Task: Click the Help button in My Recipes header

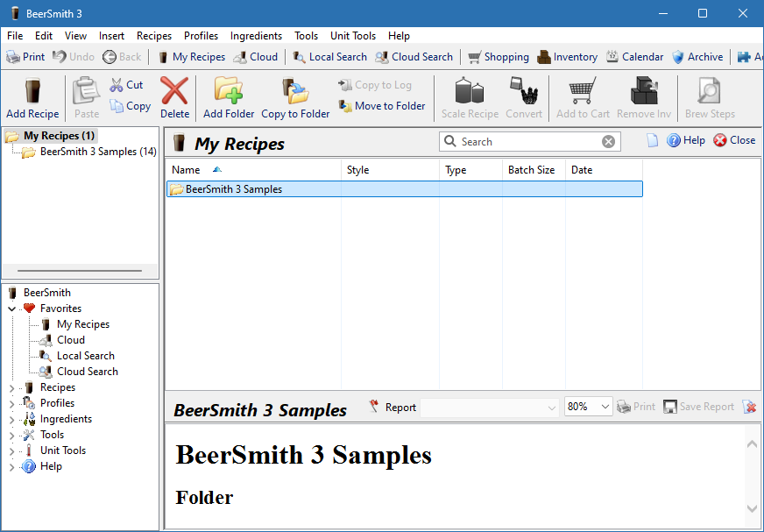Action: (685, 140)
